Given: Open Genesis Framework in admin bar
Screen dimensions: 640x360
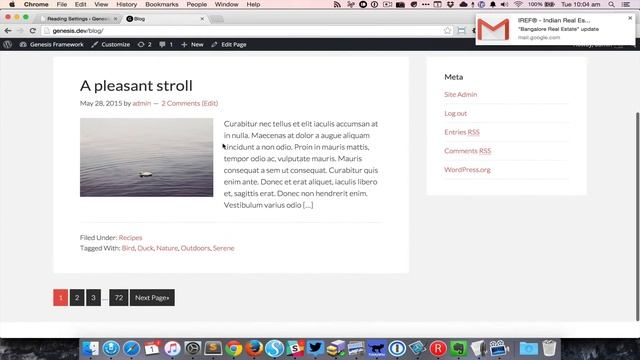Looking at the screenshot, I should (51, 44).
